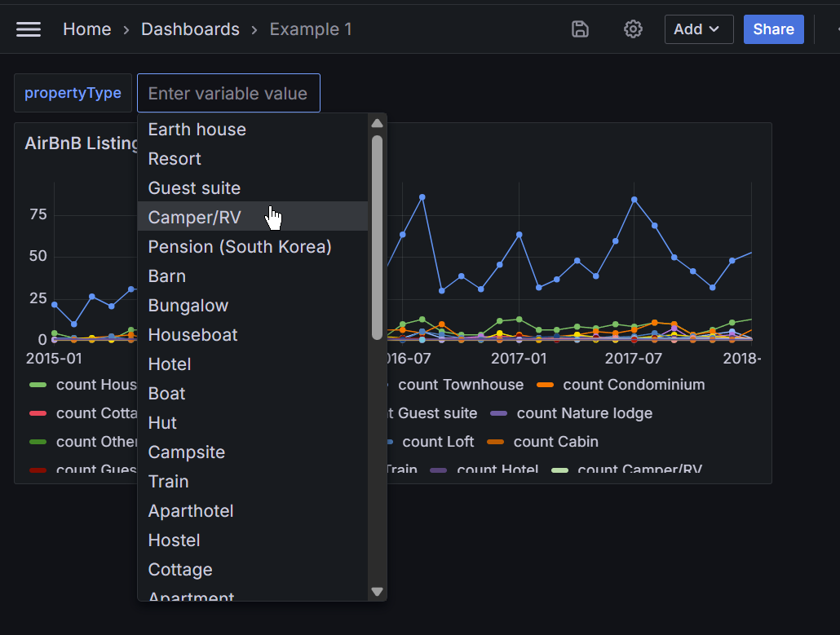The width and height of the screenshot is (840, 635).
Task: Pick Houseboat in the variable list
Action: coord(193,335)
